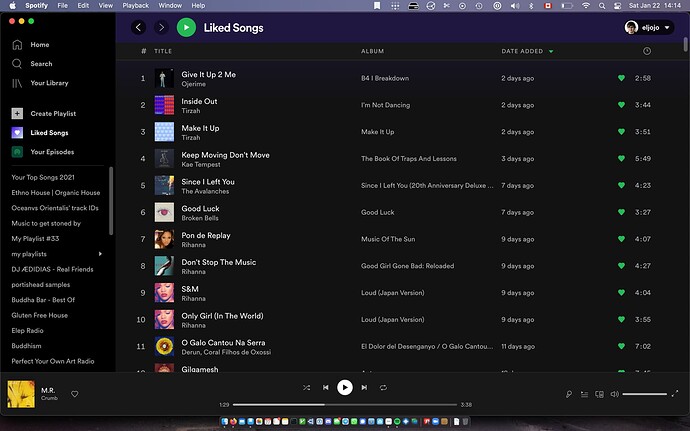Like the playing song M.R.
This screenshot has width=690, height=431.
click(75, 394)
